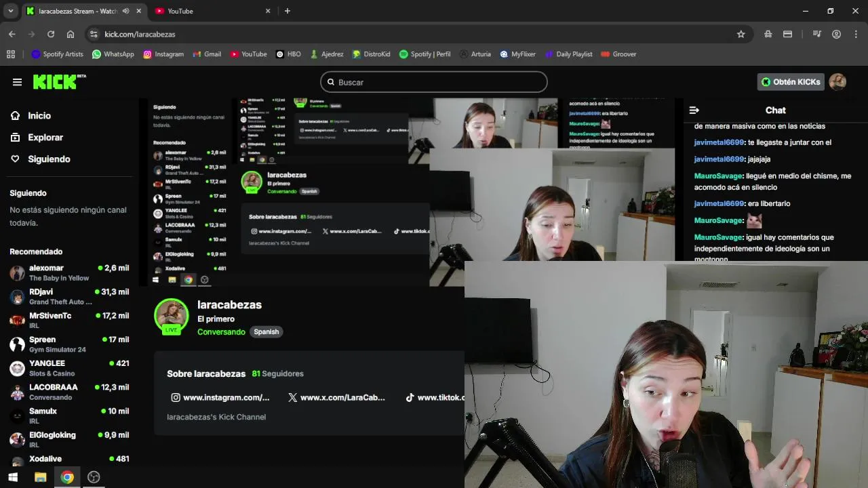Click '81 Seguidores' follower count
Screen dimensions: 868x488
(277, 374)
